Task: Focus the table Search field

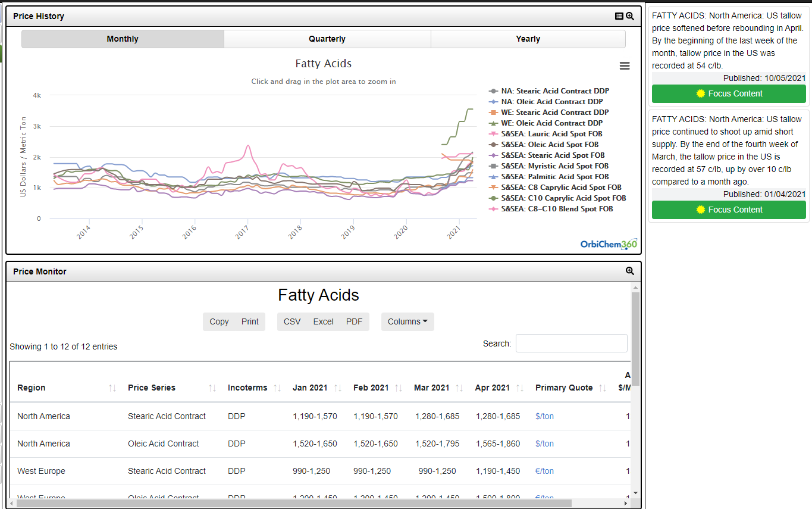Action: (x=571, y=344)
